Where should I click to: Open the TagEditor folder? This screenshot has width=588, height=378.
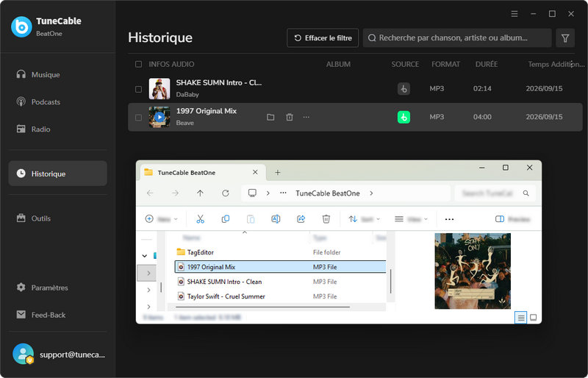tap(280, 252)
